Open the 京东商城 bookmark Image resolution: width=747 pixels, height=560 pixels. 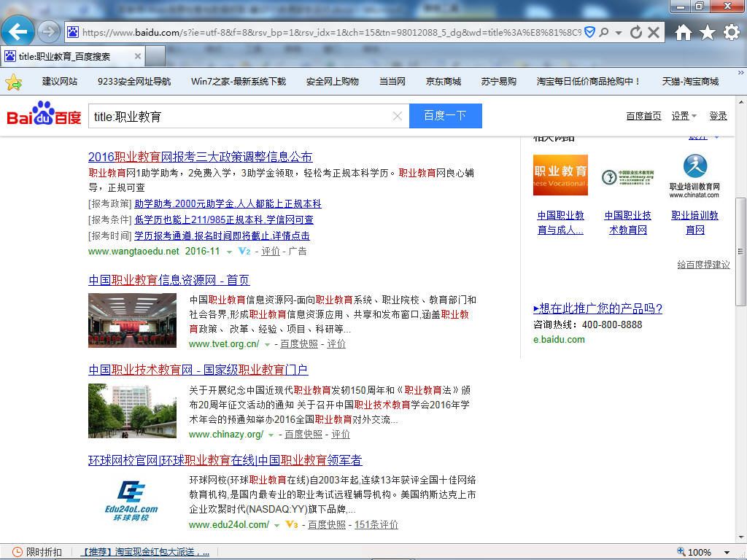click(443, 82)
